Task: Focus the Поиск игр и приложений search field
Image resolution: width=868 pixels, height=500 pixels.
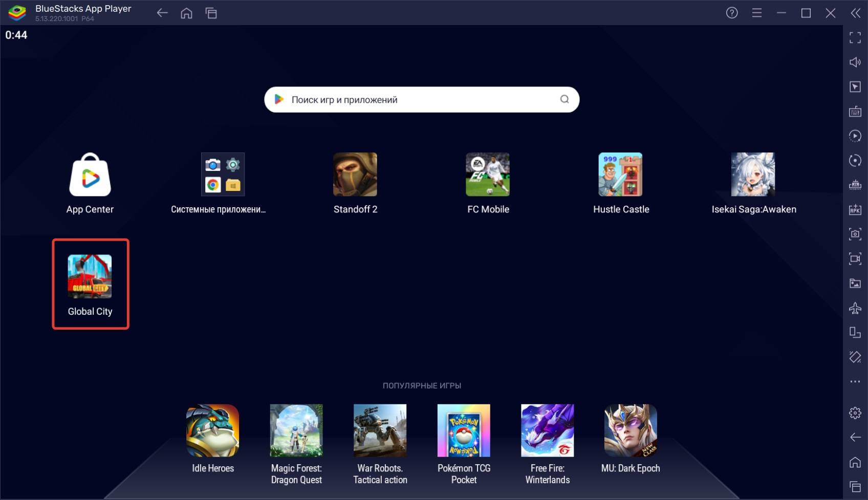Action: 422,99
